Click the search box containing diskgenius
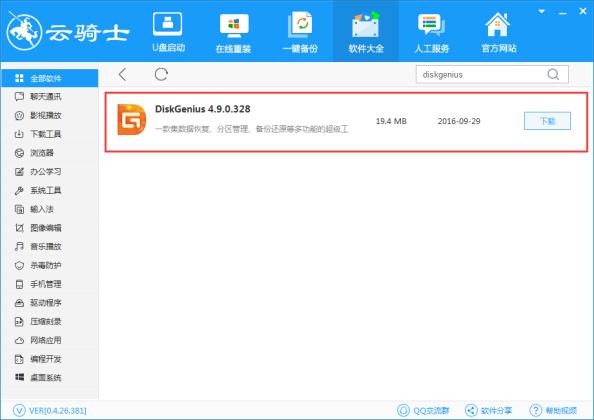 [x=492, y=74]
